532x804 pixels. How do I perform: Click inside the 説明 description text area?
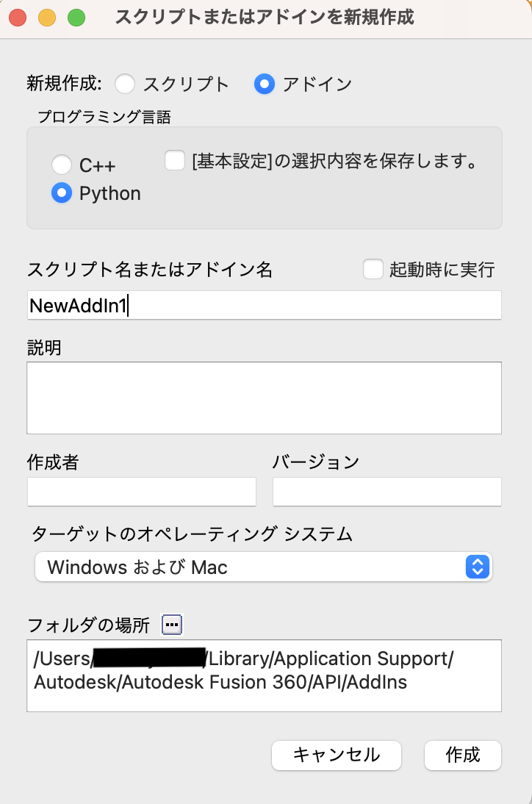click(x=265, y=398)
